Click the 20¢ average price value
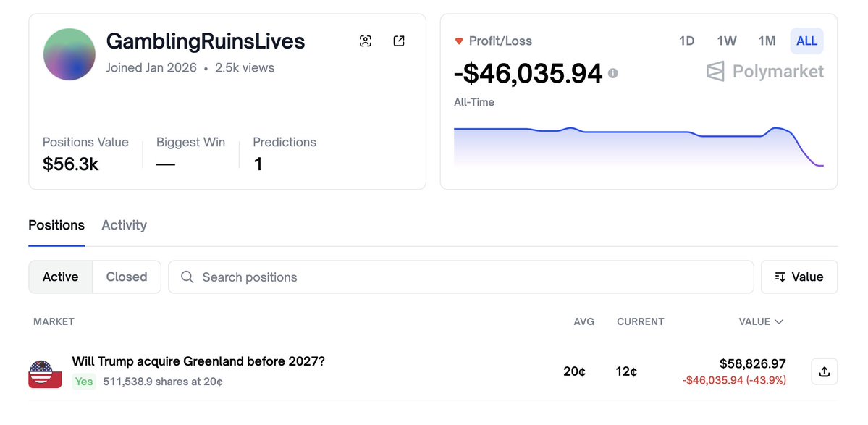The image size is (868, 425). tap(574, 371)
